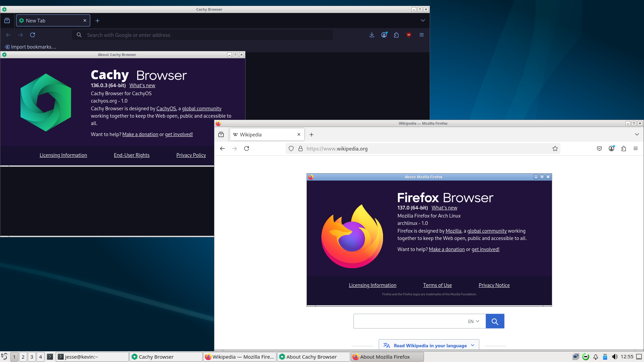The image size is (644, 362).
Task: Reload page in Cachy Browser
Action: (33, 35)
